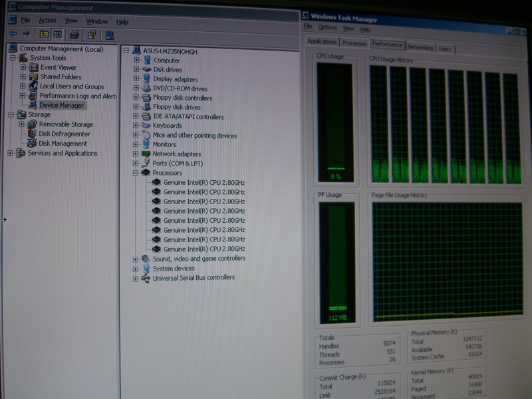Select Computer Management (Local) root
The width and height of the screenshot is (532, 399).
[x=61, y=49]
